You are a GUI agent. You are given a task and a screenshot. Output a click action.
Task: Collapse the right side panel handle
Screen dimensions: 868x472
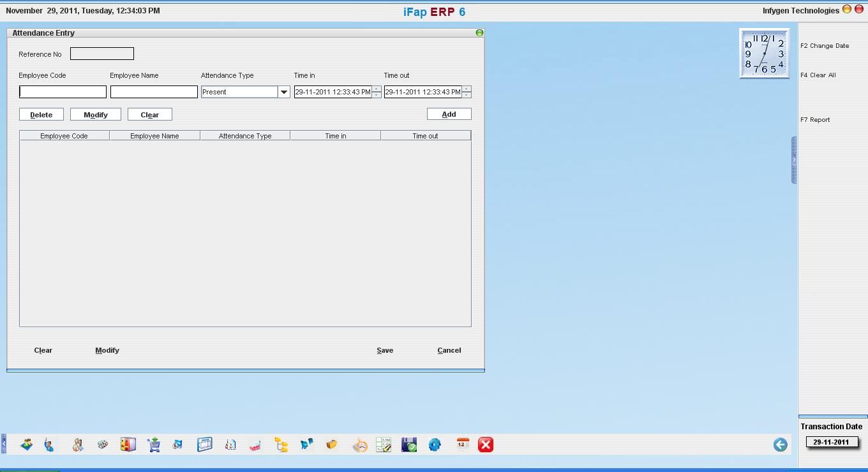point(794,160)
